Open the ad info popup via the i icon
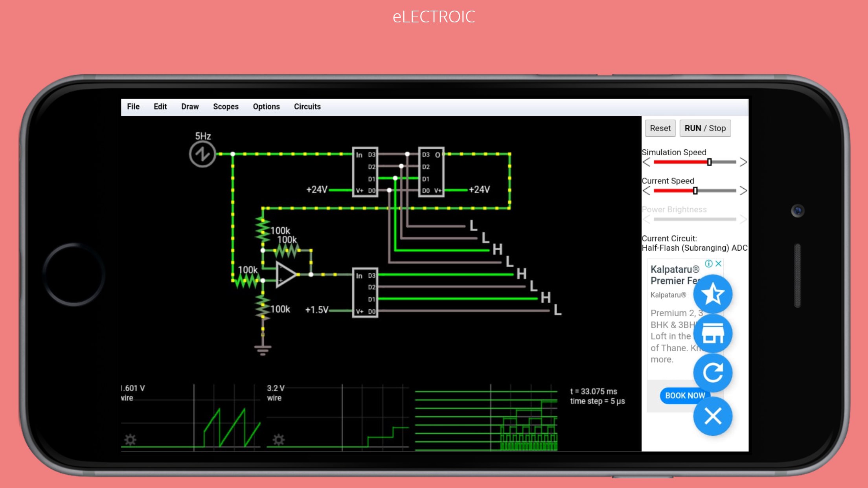This screenshot has width=868, height=488. [709, 264]
